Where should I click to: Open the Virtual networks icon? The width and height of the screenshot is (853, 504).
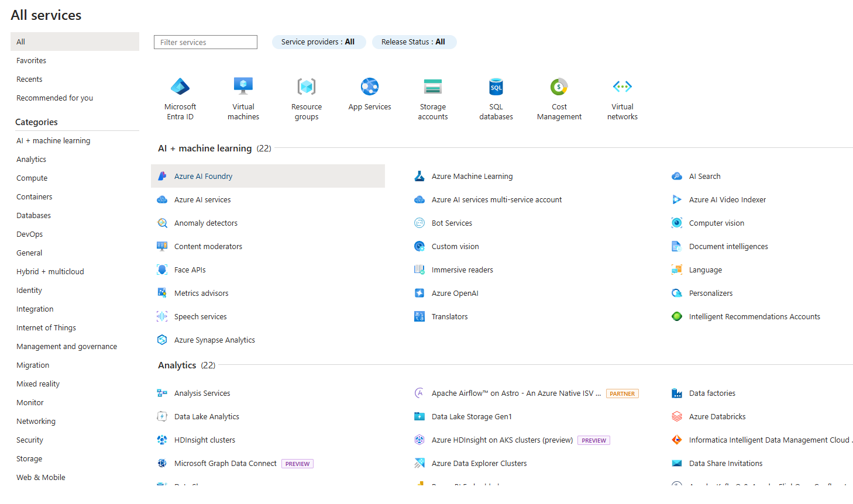(x=622, y=87)
